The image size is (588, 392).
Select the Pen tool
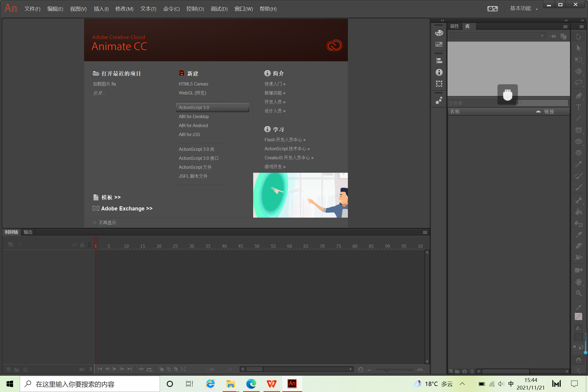[x=578, y=96]
